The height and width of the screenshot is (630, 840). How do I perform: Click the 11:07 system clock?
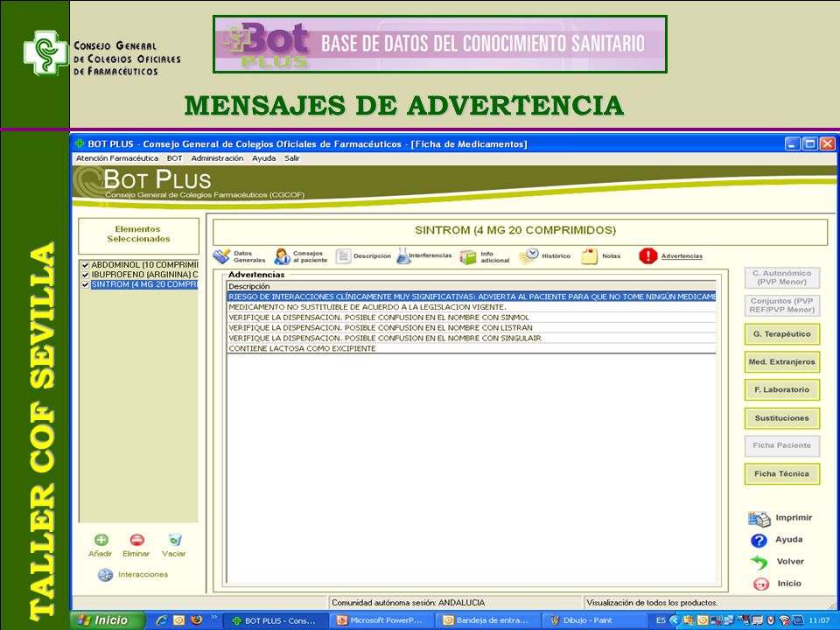pyautogui.click(x=819, y=620)
